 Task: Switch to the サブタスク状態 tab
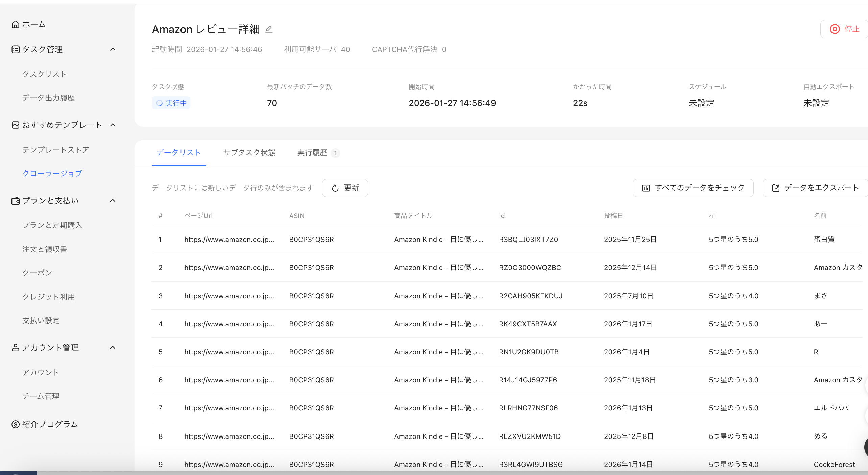point(249,153)
